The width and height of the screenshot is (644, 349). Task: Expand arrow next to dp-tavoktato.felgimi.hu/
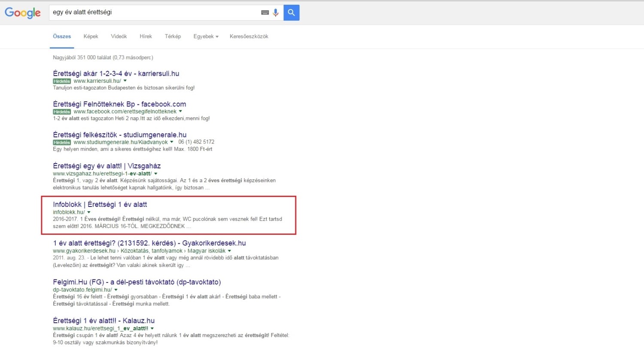(x=116, y=290)
